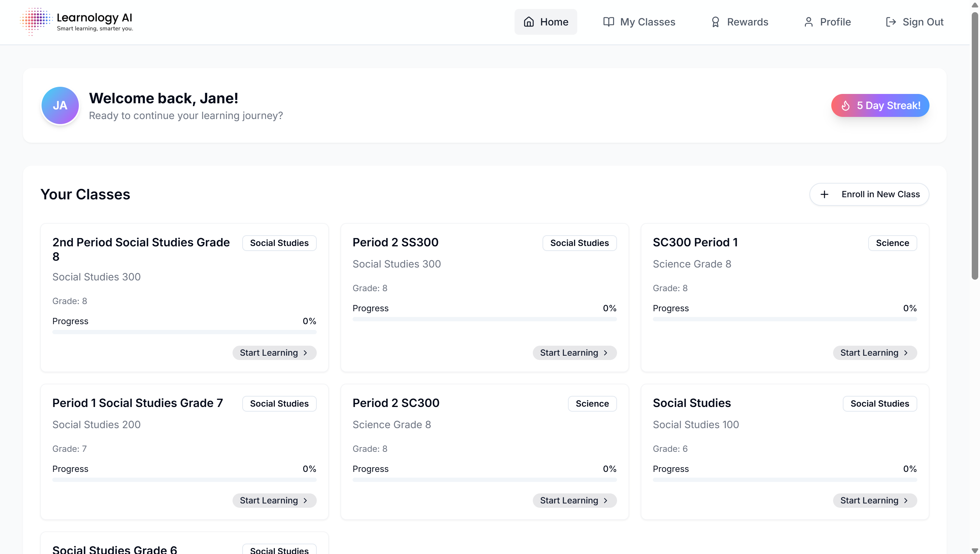Click the JA avatar circle
Screen dimensions: 980x554
[x=60, y=105]
